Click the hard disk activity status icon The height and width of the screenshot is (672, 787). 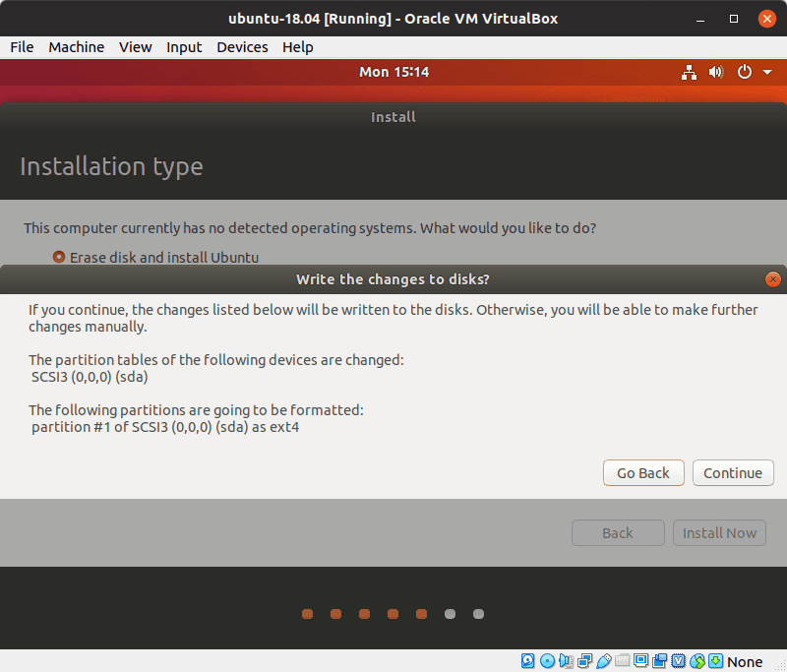pyautogui.click(x=527, y=661)
